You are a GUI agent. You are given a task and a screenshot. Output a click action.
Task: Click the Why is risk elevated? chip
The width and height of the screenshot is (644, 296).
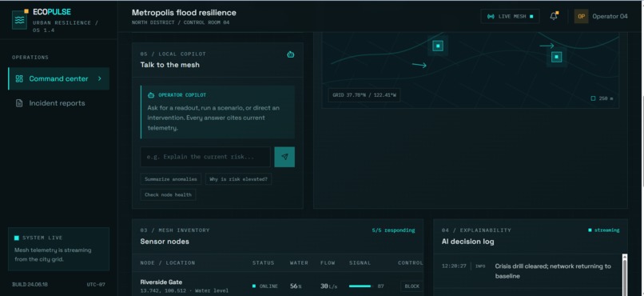tap(238, 179)
